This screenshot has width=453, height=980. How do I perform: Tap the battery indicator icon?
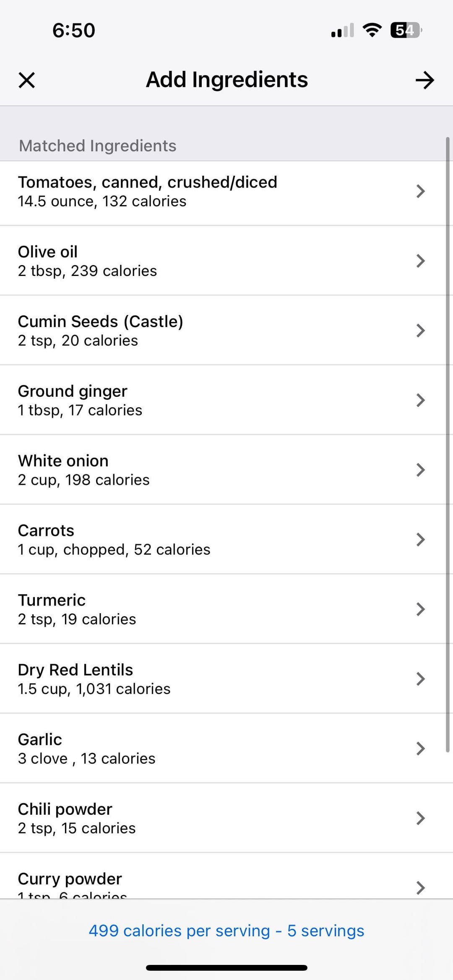[406, 30]
